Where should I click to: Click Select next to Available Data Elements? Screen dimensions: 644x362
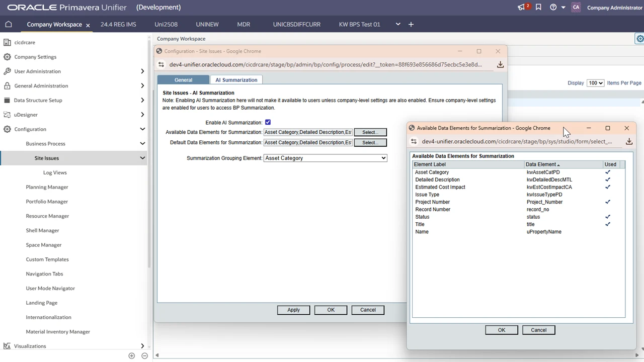tap(370, 132)
